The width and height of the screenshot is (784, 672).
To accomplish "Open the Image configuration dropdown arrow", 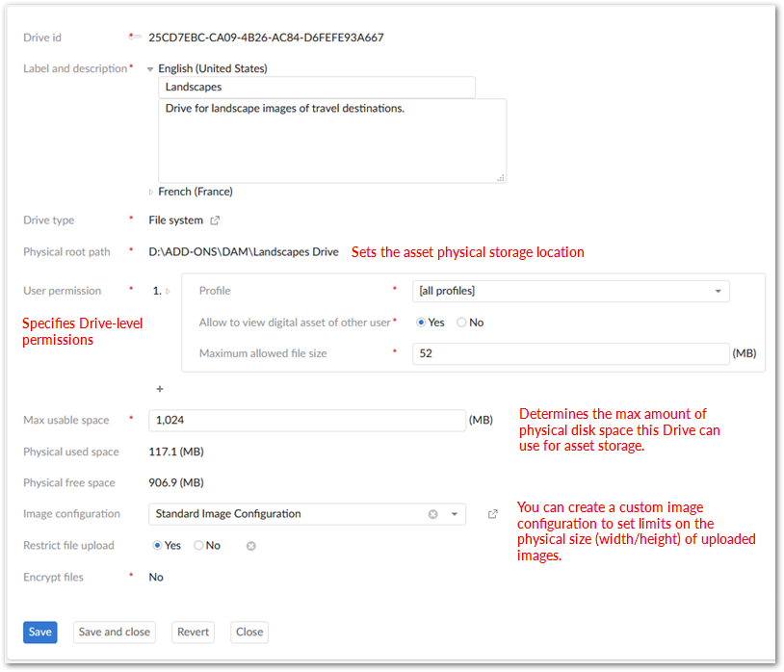I will (x=455, y=514).
